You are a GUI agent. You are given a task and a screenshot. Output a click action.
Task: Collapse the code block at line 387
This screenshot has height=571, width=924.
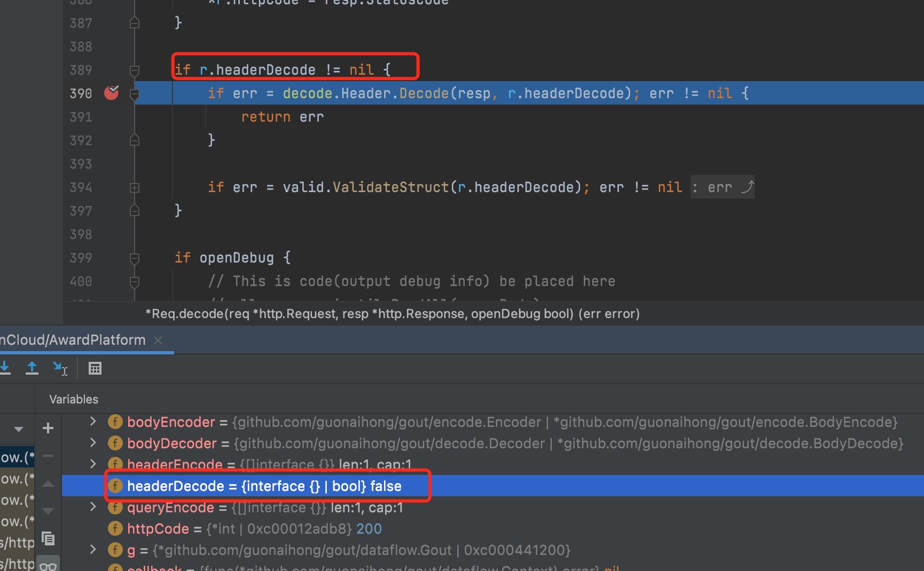pyautogui.click(x=134, y=22)
